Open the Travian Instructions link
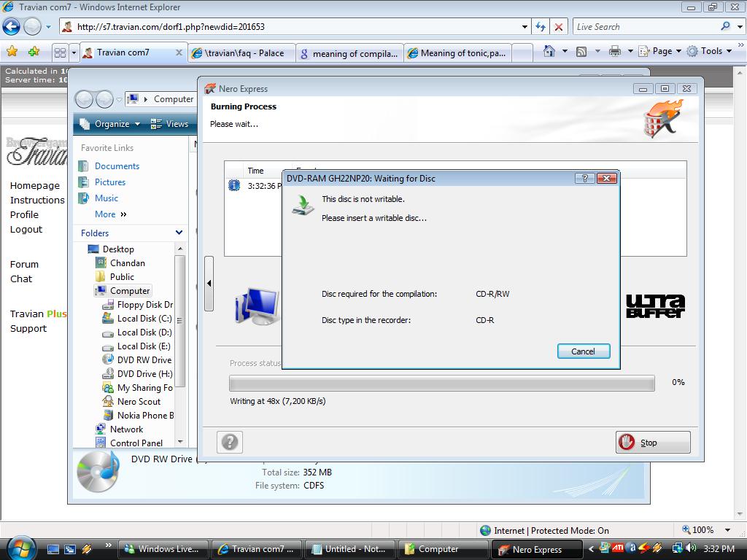This screenshot has height=560, width=747. pyautogui.click(x=37, y=200)
